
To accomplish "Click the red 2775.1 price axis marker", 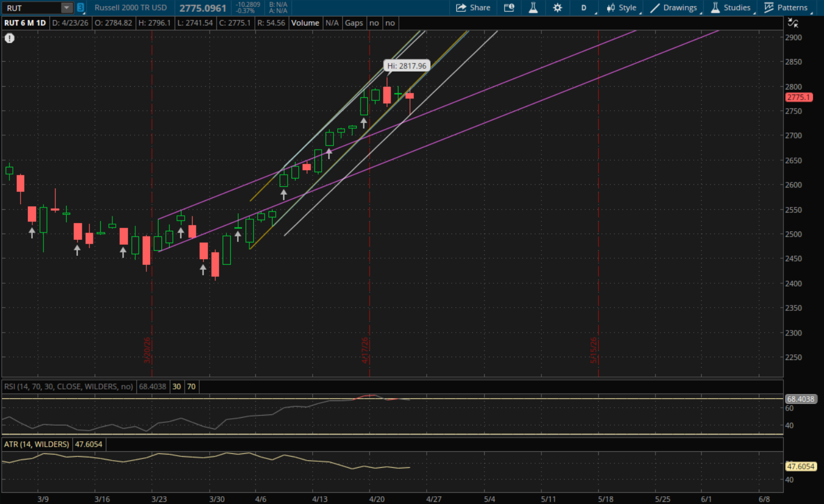I will (x=798, y=97).
